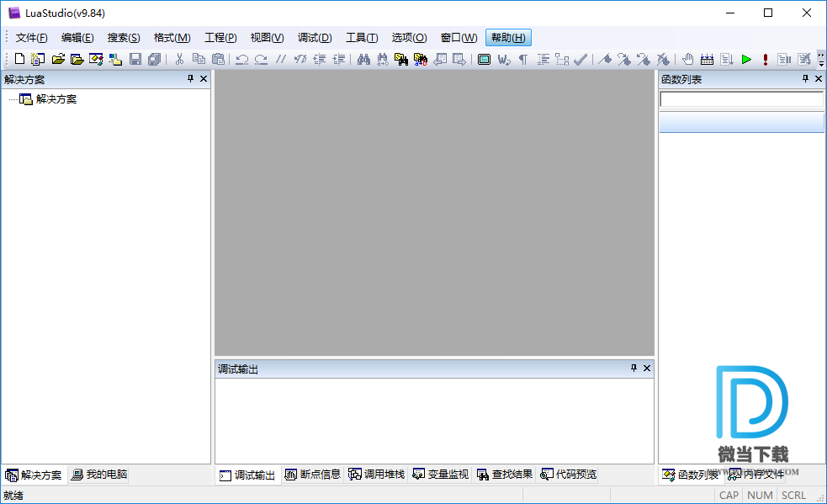This screenshot has width=827, height=504.
Task: Click the find in files folder-binoculars icon
Action: [x=400, y=59]
